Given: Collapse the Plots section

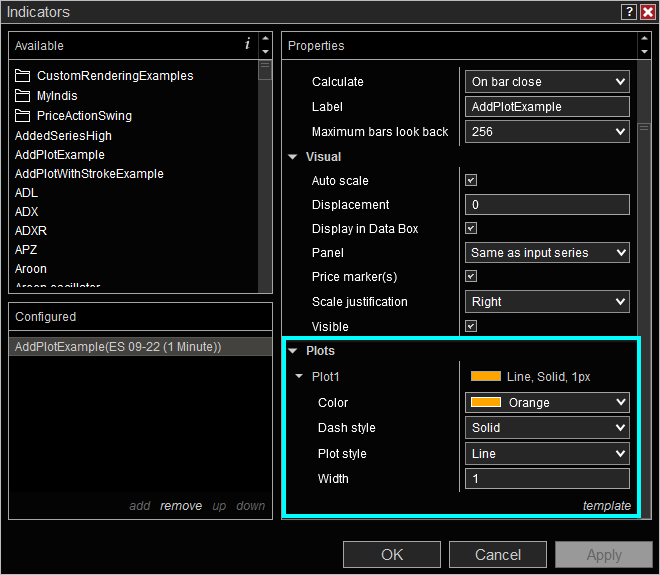Looking at the screenshot, I should [x=293, y=352].
